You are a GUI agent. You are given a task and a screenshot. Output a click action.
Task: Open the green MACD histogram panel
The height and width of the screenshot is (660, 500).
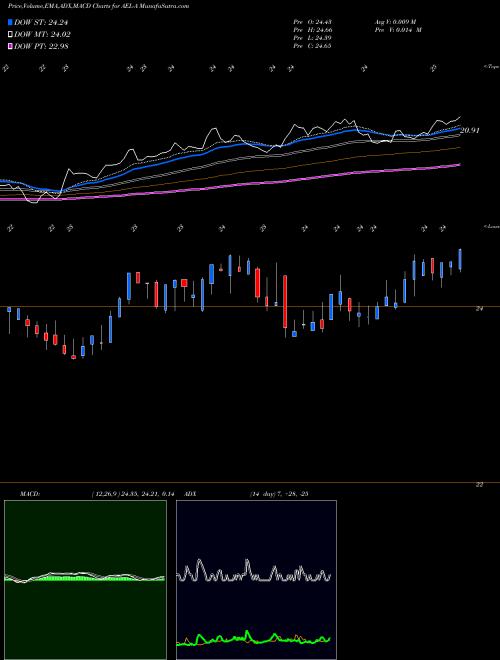coord(85,580)
